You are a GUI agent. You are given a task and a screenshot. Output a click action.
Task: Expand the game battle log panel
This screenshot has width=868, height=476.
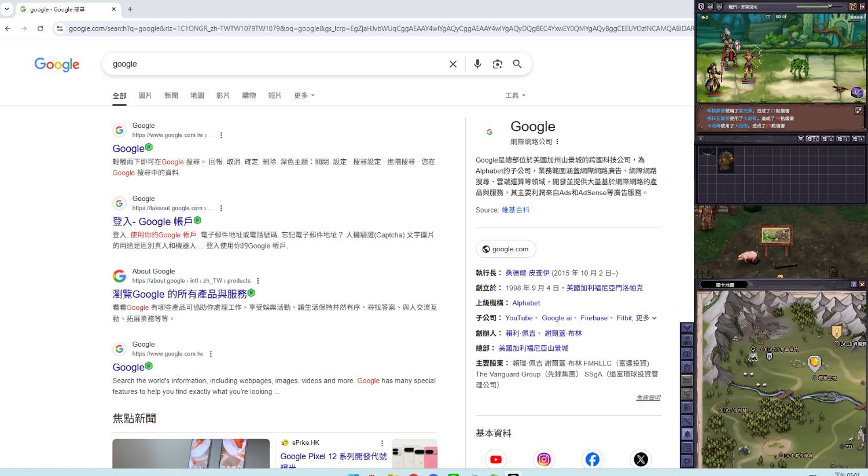click(859, 111)
